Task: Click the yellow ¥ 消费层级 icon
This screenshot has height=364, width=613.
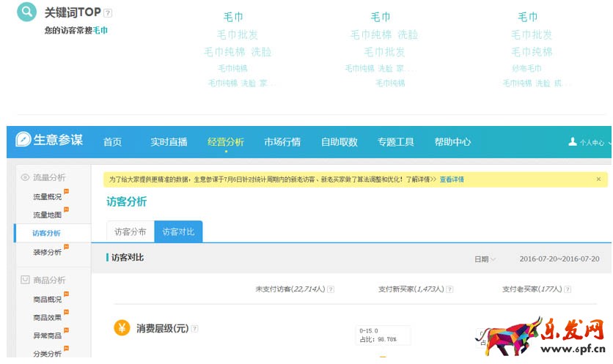Action: coord(122,328)
